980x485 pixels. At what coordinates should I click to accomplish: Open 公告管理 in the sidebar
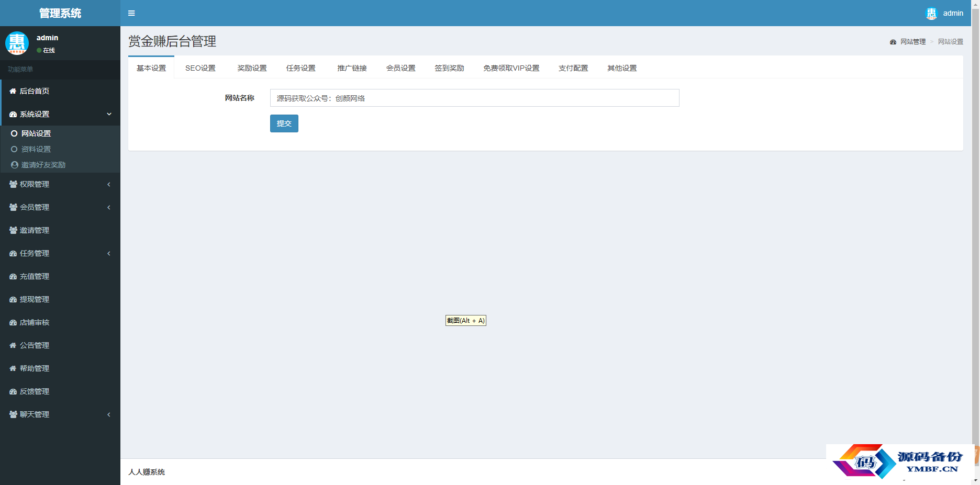tap(60, 345)
